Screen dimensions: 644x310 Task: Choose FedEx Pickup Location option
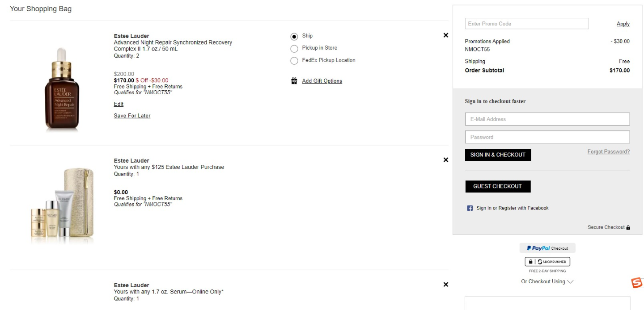[x=294, y=61]
